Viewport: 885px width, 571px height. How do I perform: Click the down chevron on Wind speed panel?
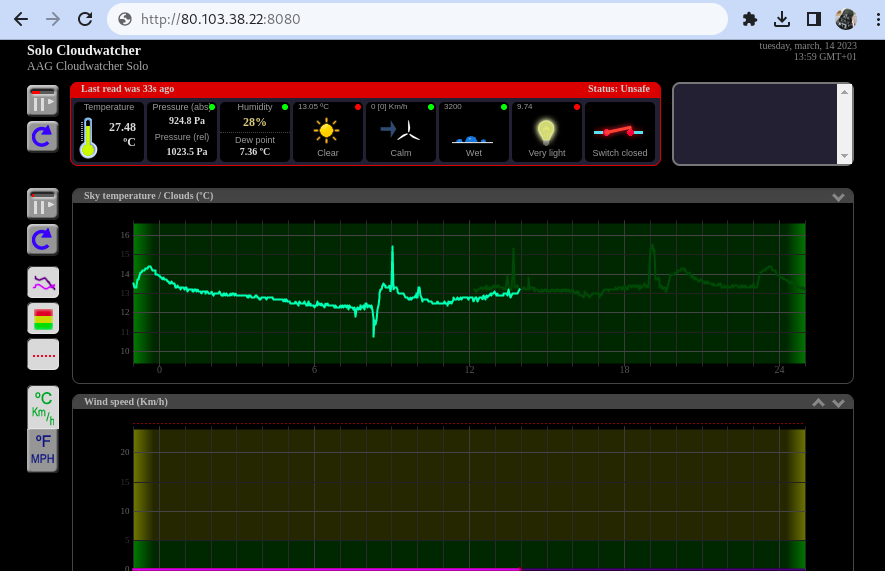[x=838, y=403]
